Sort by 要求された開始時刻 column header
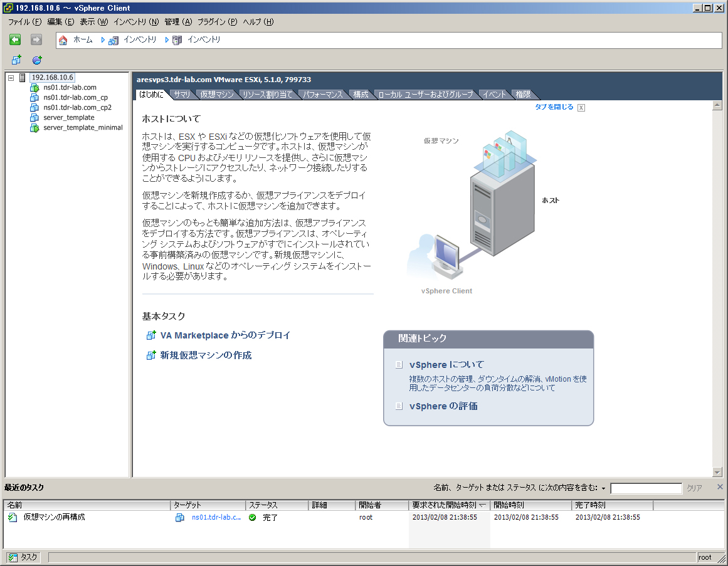This screenshot has width=728, height=566. [x=448, y=505]
